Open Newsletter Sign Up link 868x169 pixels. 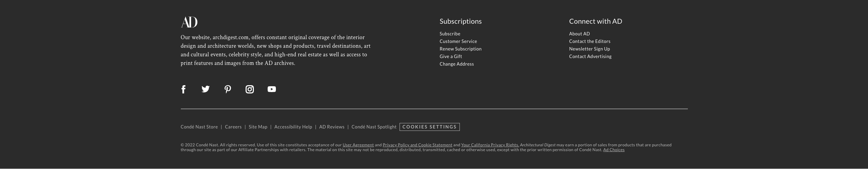pyautogui.click(x=589, y=49)
